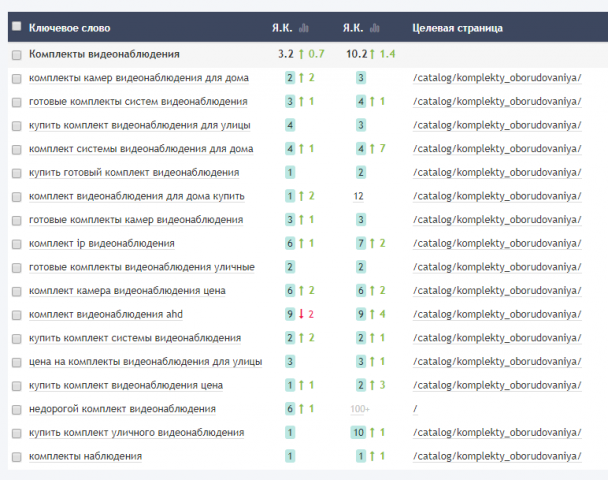Check box for 'комплект видеонаблюдения ahd'
Screen dimensions: 608x480
[17, 316]
